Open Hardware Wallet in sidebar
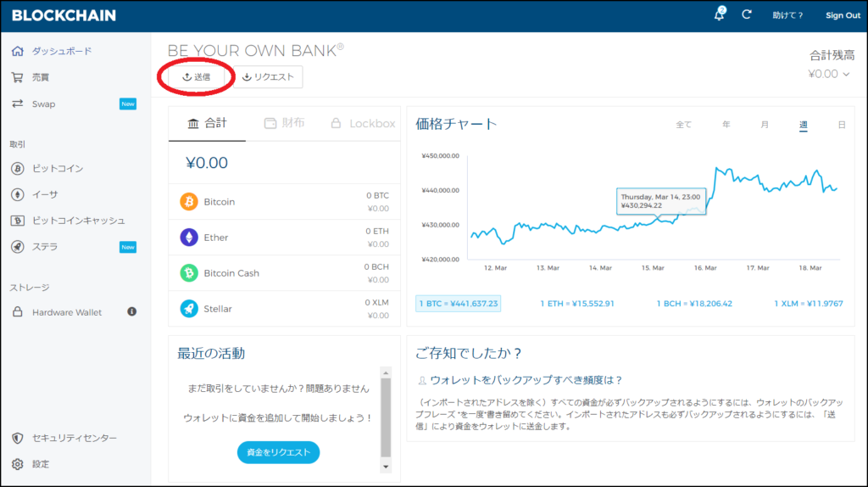Screen dimensions: 868x487 pos(67,312)
